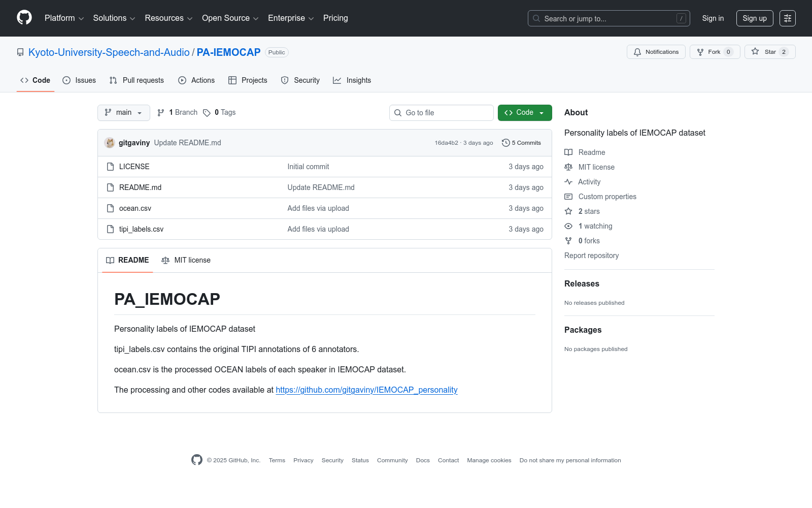Open commit hash 16da4b2
The image size is (812, 508).
click(446, 143)
